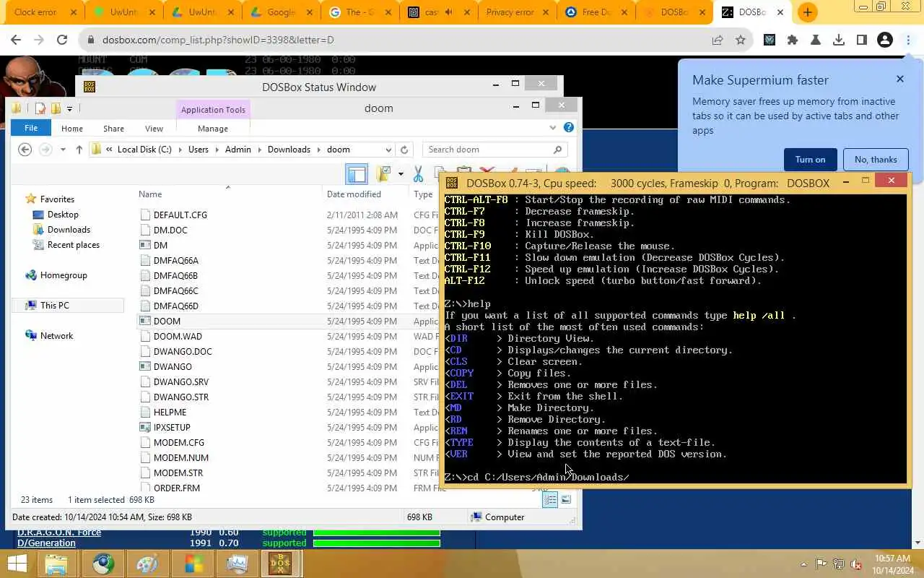This screenshot has width=924, height=578.
Task: Open browser Share this page icon
Action: pyautogui.click(x=718, y=40)
